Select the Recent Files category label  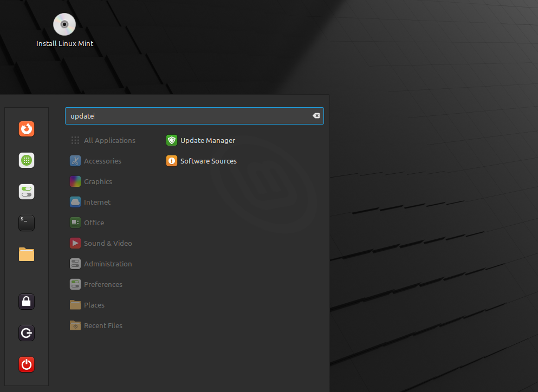point(103,326)
